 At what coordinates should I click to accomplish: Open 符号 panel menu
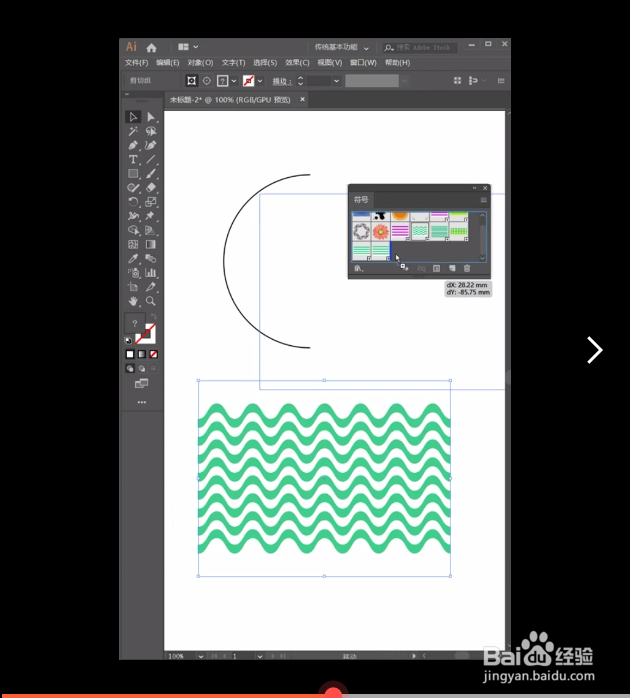(x=484, y=200)
